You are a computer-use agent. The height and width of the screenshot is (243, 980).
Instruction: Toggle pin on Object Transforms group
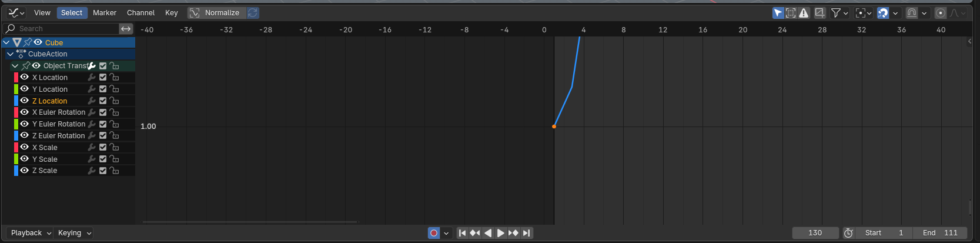(x=25, y=66)
